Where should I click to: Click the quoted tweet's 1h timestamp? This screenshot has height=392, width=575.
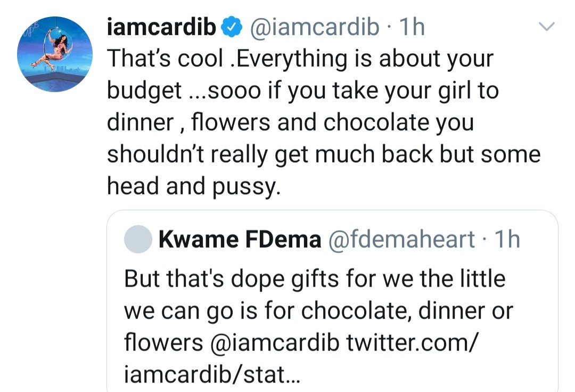click(506, 240)
